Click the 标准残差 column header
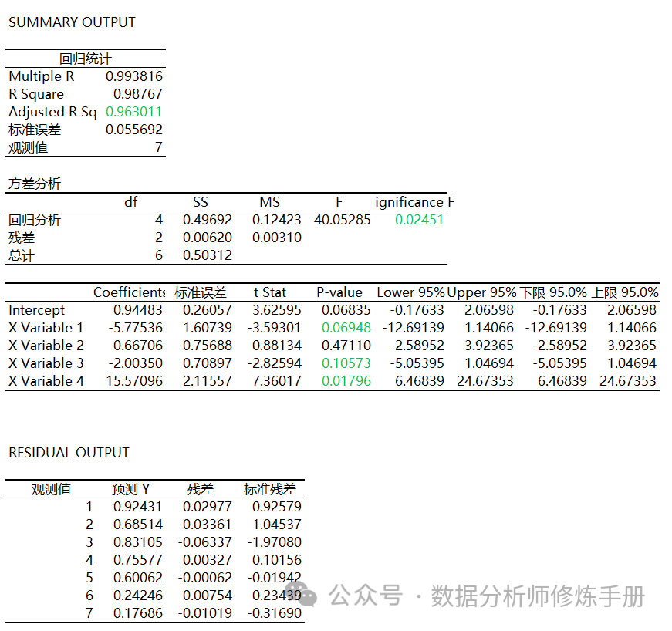Image resolution: width=672 pixels, height=631 pixels. click(269, 489)
